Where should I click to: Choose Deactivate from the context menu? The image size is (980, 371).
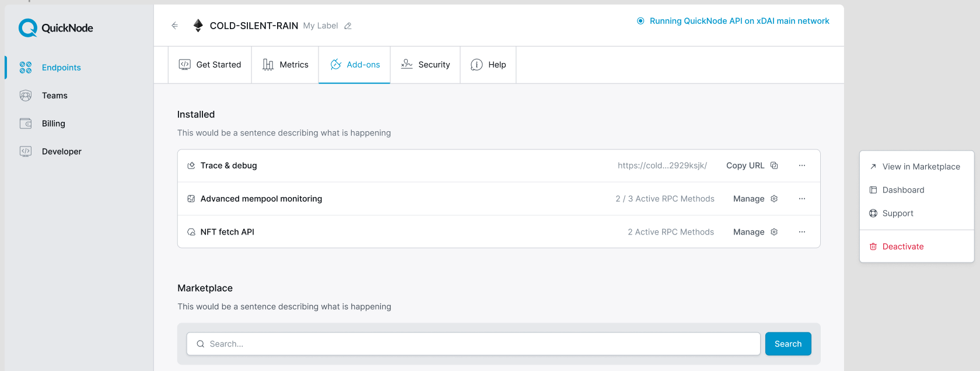click(916, 247)
